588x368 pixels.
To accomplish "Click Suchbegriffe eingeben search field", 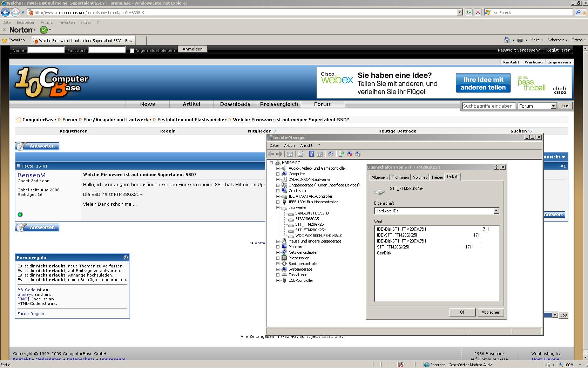I will [x=488, y=106].
